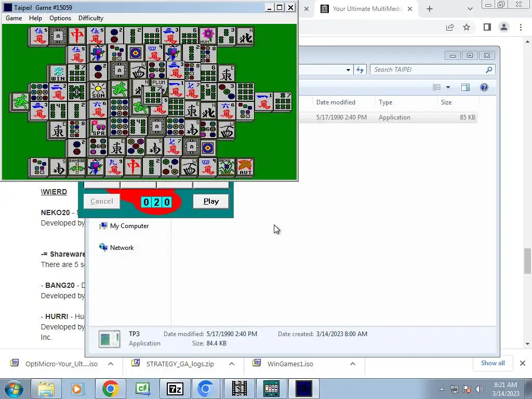Open the Explorer change view dropdown arrow
532x399 pixels.
448,87
